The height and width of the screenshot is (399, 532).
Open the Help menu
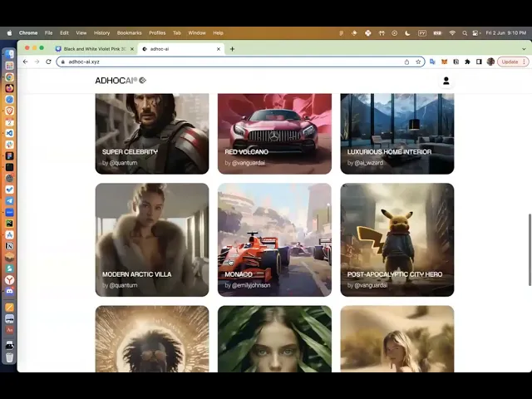click(x=218, y=33)
